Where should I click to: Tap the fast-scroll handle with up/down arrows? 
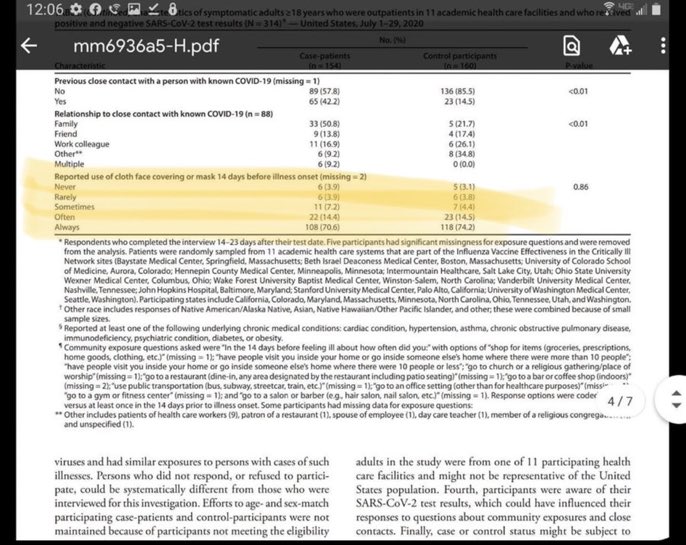point(675,399)
